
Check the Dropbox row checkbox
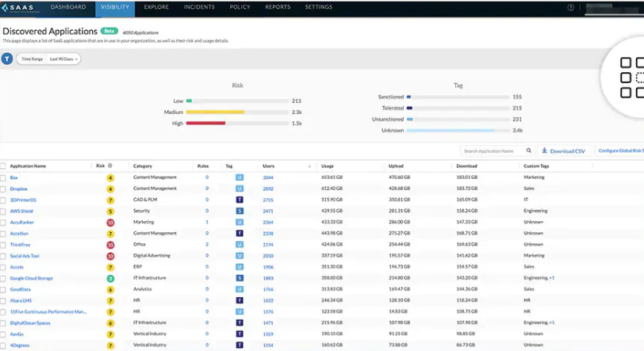point(3,189)
